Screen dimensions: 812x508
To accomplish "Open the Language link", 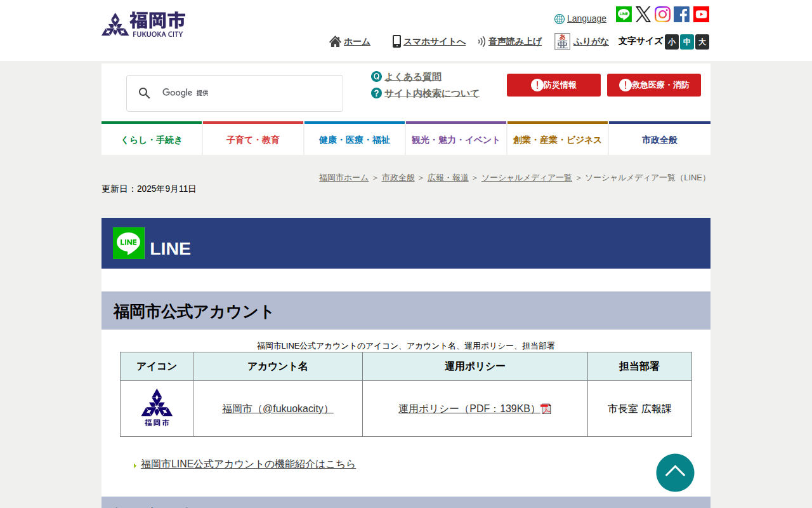I will tap(587, 18).
